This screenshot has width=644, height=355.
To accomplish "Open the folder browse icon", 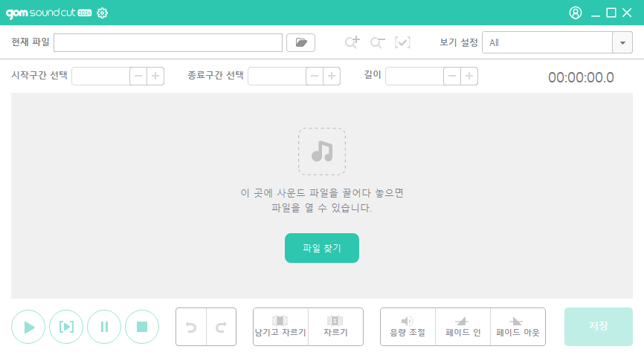I will point(300,42).
